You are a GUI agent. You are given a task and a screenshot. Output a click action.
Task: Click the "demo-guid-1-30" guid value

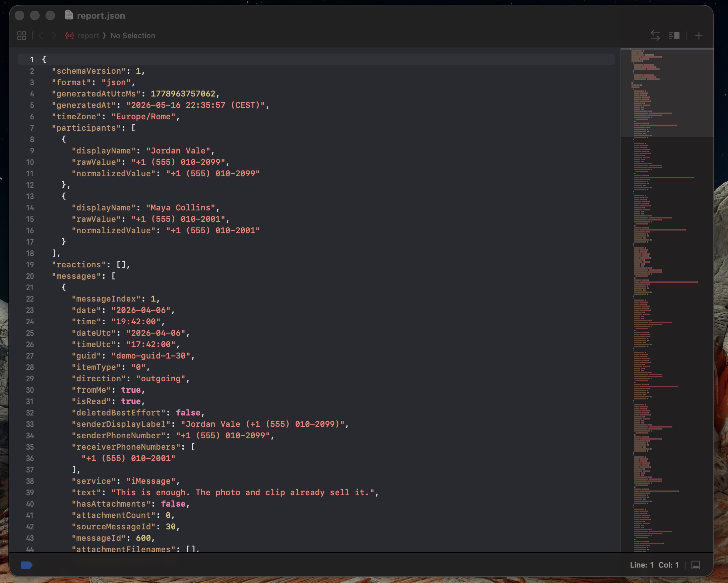click(150, 356)
